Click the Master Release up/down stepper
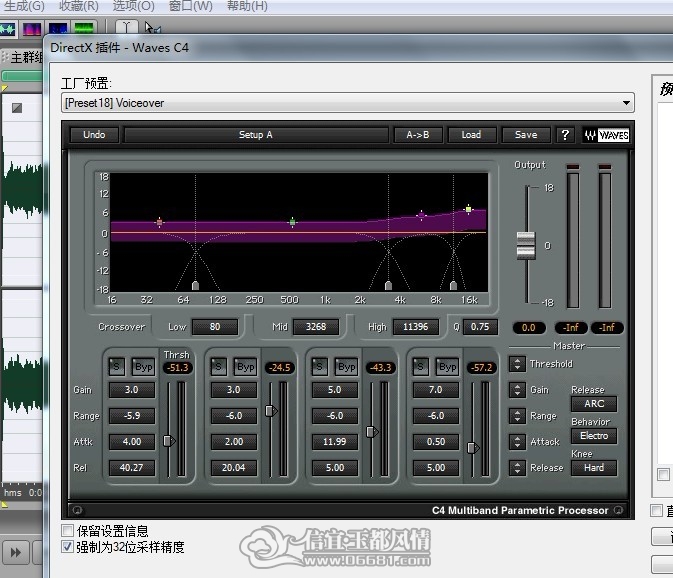The height and width of the screenshot is (578, 673). point(517,468)
